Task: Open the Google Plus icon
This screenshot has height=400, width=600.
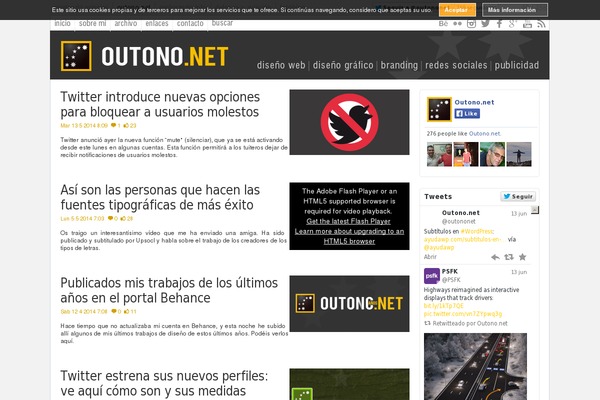Action: point(513,24)
